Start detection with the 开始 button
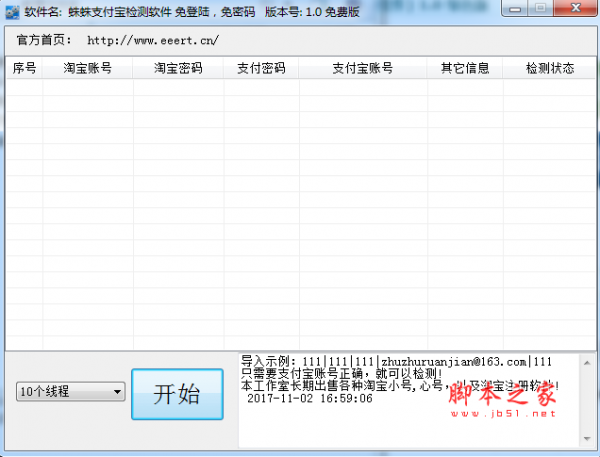The height and width of the screenshot is (457, 600). 177,394
